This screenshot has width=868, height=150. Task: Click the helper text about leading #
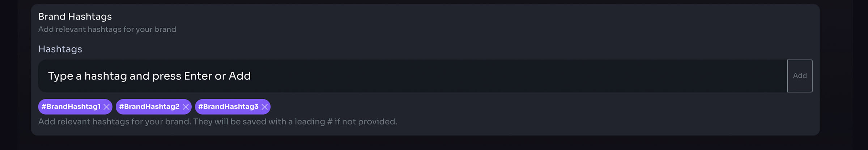[217, 122]
